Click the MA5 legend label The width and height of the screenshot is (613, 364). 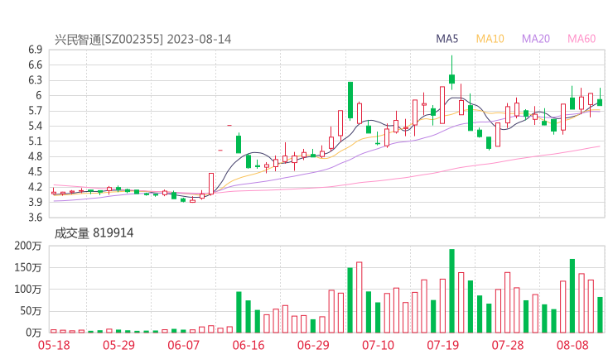click(x=446, y=39)
